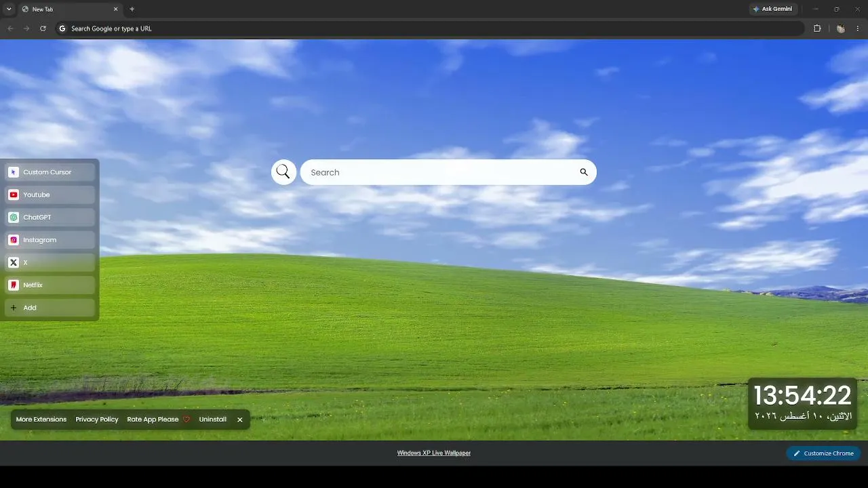Click the Google icon in the address bar
The width and height of the screenshot is (868, 488).
(x=62, y=28)
